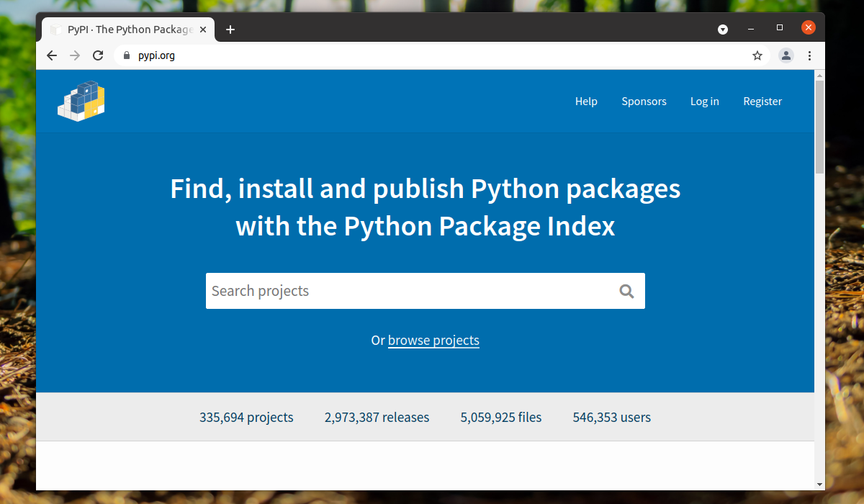This screenshot has height=504, width=864.
Task: Click the browser forward arrow
Action: [75, 55]
